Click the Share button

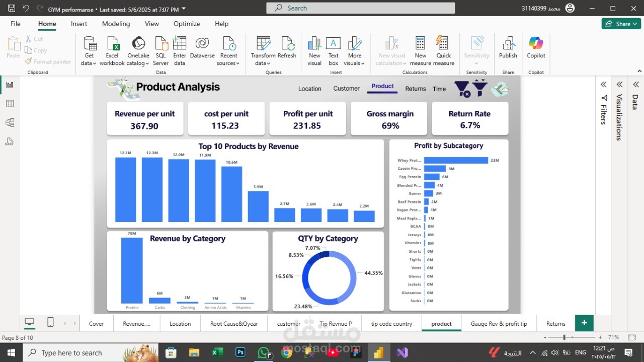621,24
